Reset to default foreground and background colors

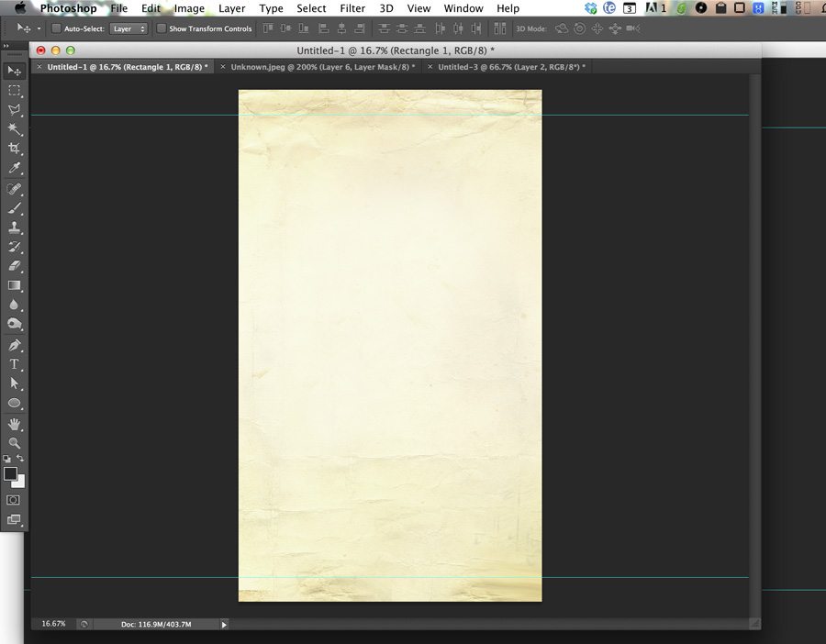point(6,459)
